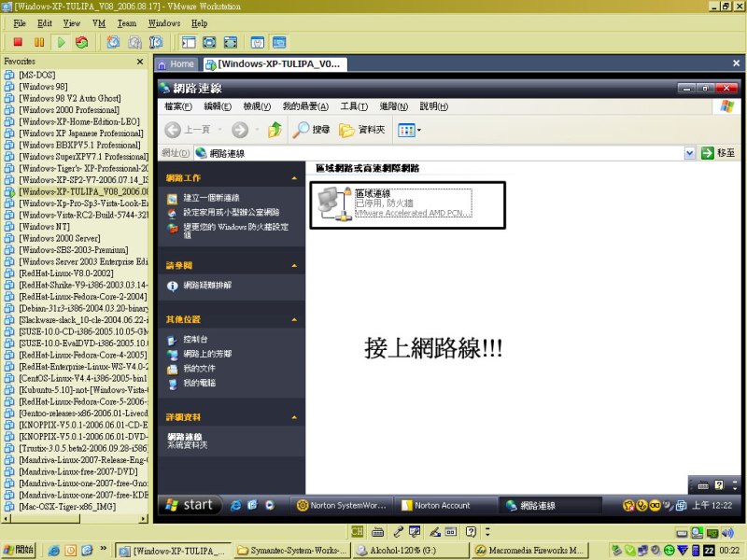Expand the address bar dropdown for 網路連線
747x560 pixels.
(689, 153)
